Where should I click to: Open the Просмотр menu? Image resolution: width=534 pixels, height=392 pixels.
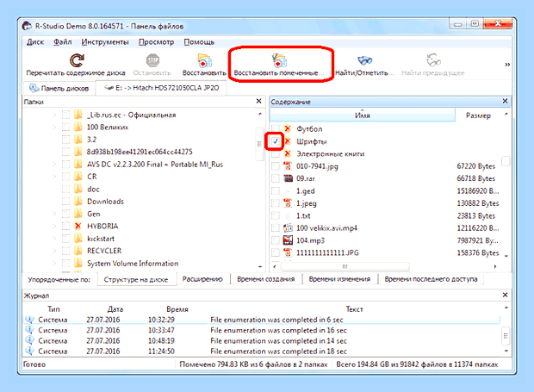click(156, 42)
